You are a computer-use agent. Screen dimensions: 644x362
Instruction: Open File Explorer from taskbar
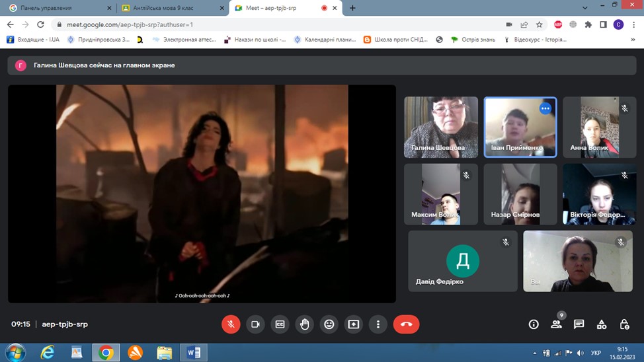pyautogui.click(x=164, y=353)
